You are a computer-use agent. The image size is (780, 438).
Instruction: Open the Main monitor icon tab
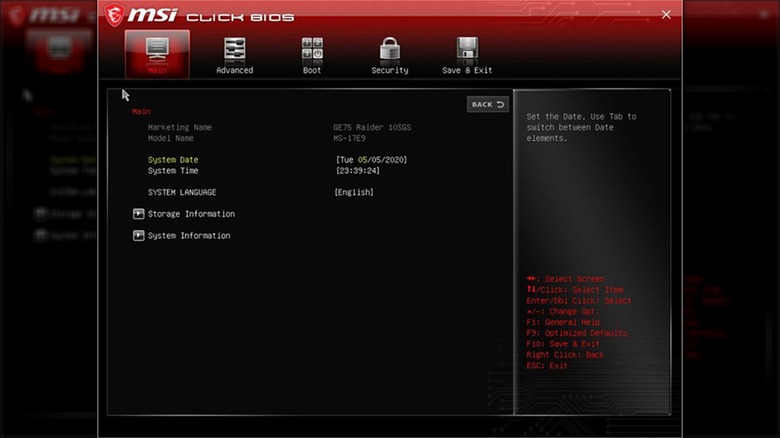click(157, 54)
